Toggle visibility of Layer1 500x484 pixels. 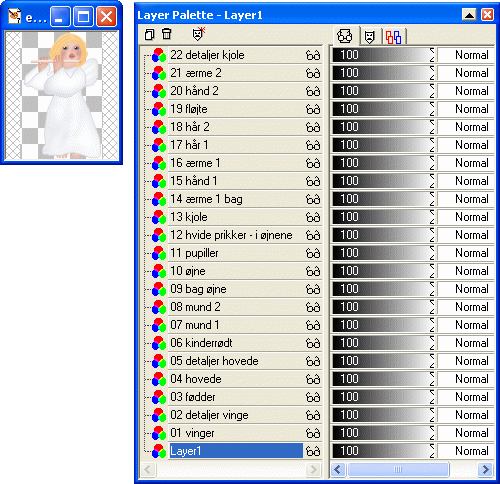point(313,451)
